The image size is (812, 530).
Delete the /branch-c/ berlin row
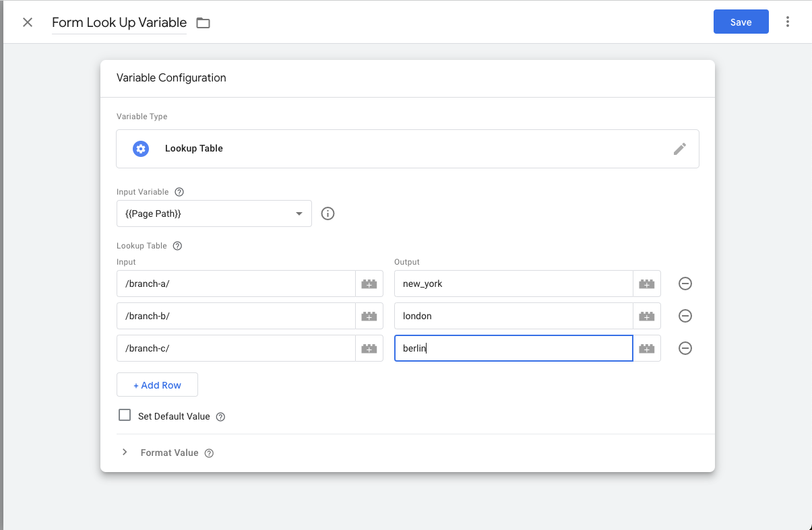[x=685, y=348]
